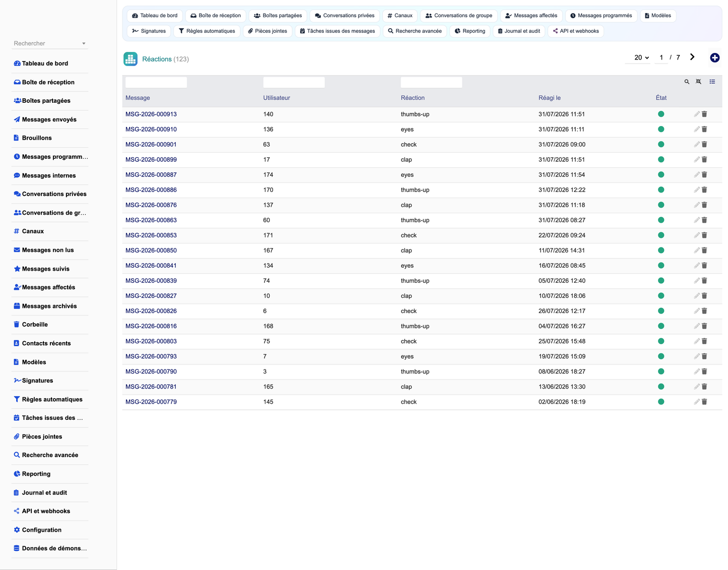Click the Configuration gear icon in sidebar
Viewport: 728px width, 570px height.
click(x=17, y=530)
